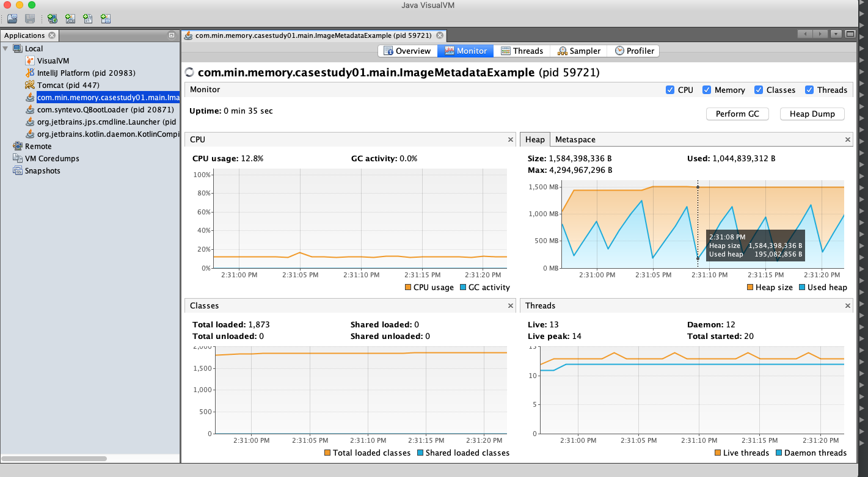868x477 pixels.
Task: Select the Add VM Coredump icon
Action: click(87, 18)
